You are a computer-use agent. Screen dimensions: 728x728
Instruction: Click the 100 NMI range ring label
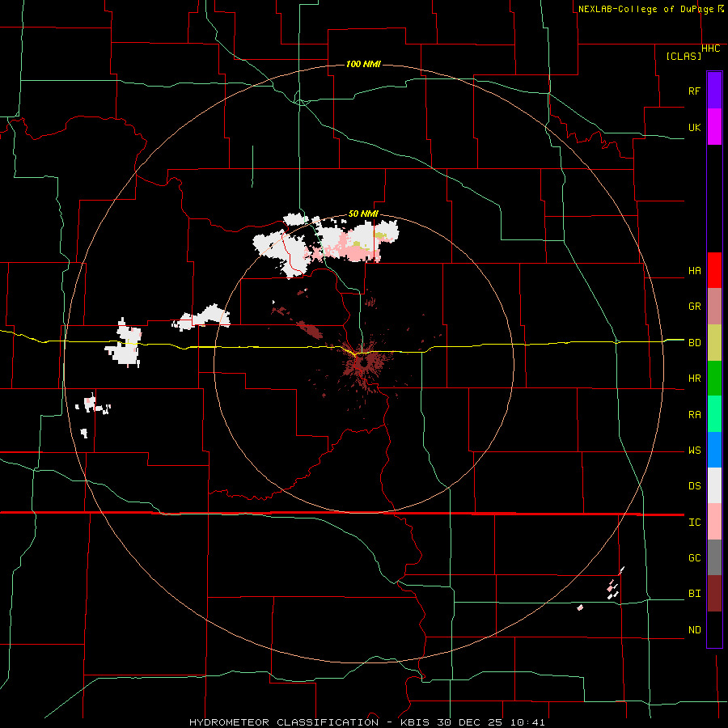pos(363,64)
